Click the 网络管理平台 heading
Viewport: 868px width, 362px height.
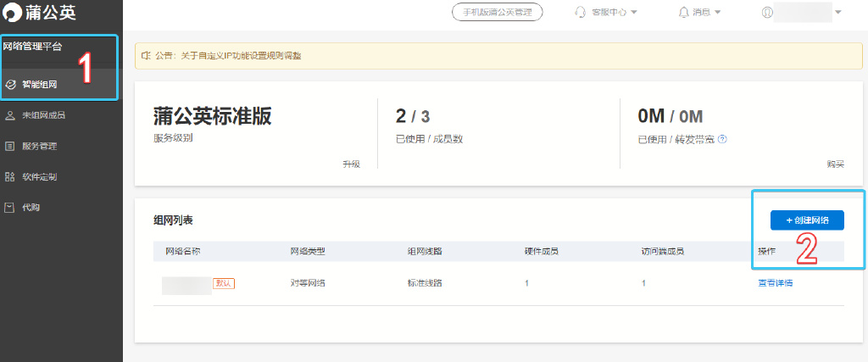pos(32,47)
